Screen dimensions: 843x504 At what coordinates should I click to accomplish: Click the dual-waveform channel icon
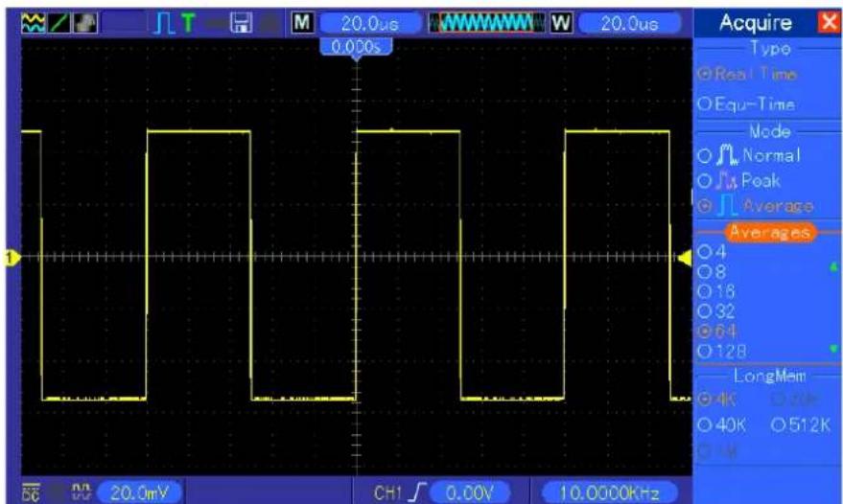pyautogui.click(x=34, y=23)
